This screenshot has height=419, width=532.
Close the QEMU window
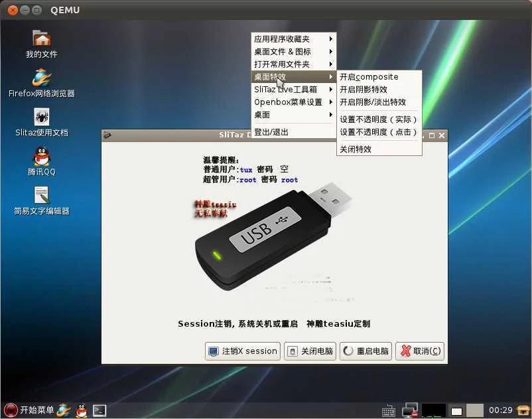(x=13, y=10)
